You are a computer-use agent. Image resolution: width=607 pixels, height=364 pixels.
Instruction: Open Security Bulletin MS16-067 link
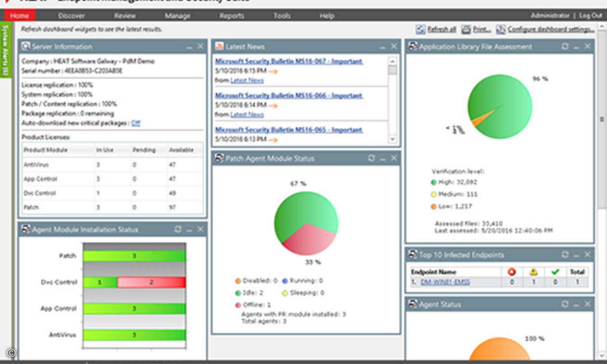(289, 61)
